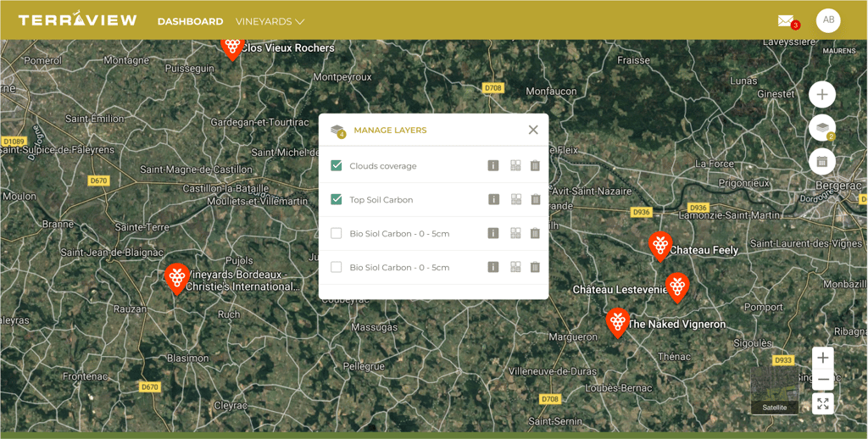Open grid options for Clouds coverage layer

515,165
